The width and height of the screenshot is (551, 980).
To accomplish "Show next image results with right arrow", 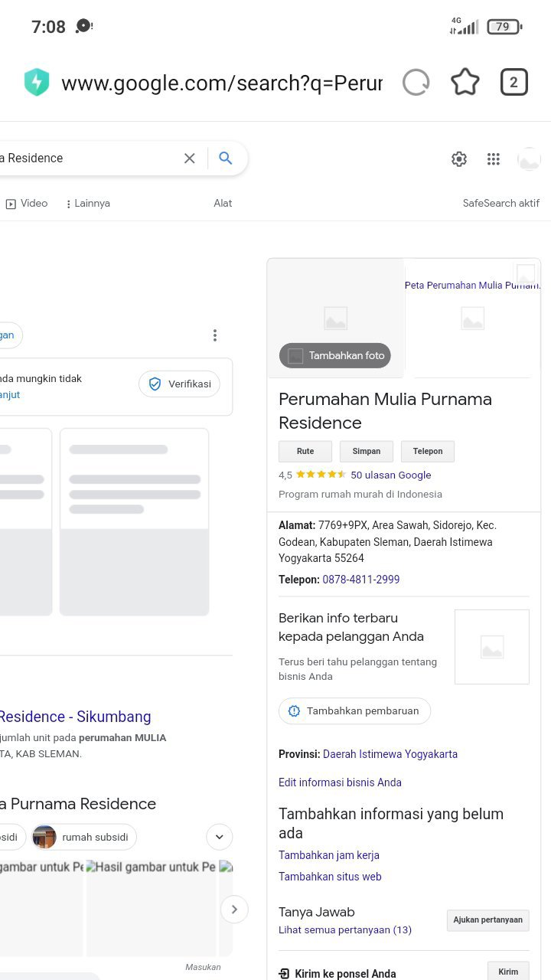I will coord(234,910).
